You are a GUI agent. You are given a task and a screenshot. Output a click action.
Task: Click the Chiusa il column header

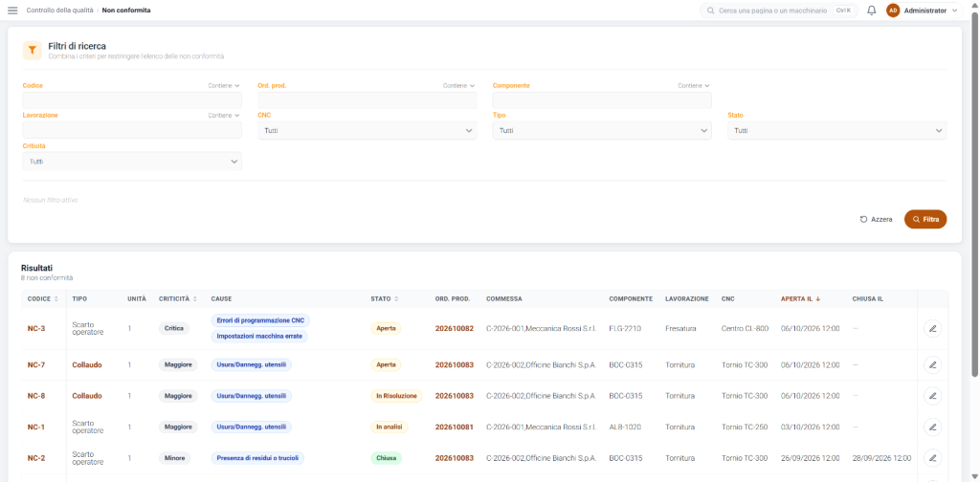click(867, 299)
